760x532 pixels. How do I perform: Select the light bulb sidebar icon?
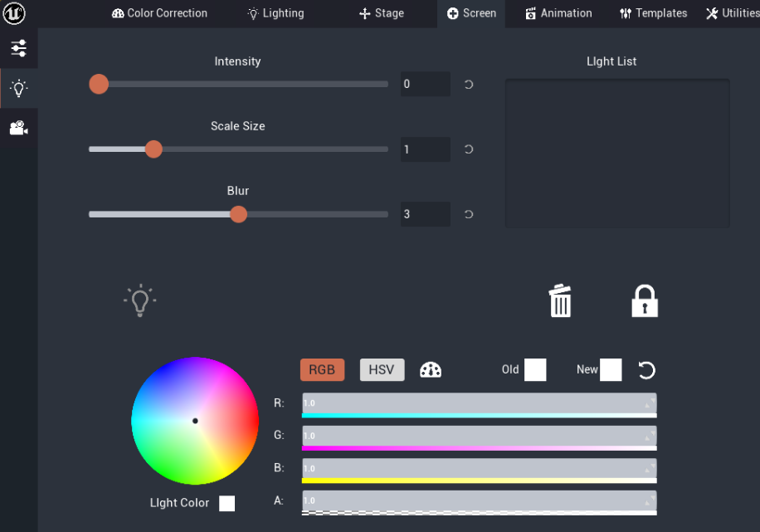point(19,88)
